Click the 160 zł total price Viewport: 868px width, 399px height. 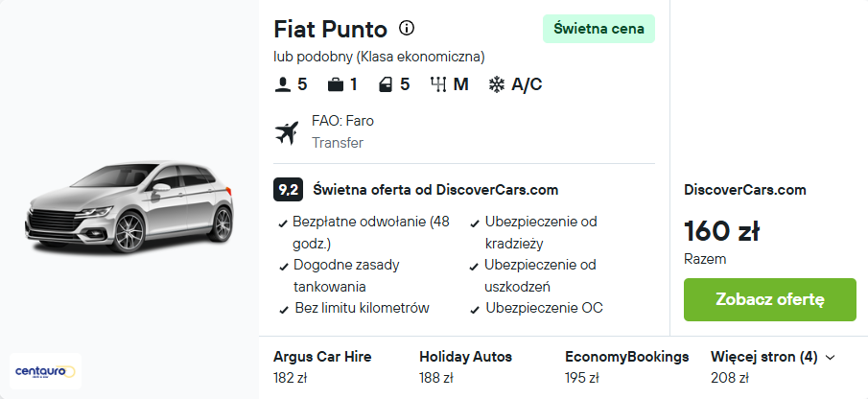tap(722, 231)
